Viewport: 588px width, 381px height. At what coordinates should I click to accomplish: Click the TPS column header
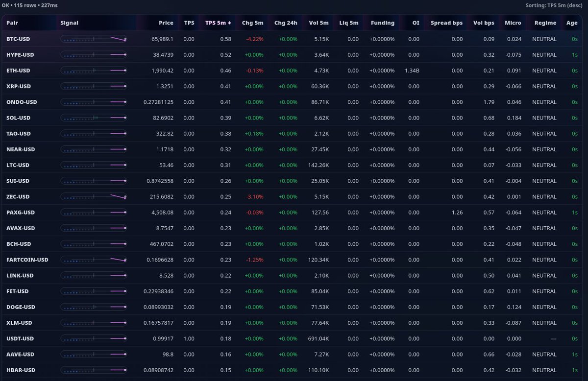coord(189,23)
